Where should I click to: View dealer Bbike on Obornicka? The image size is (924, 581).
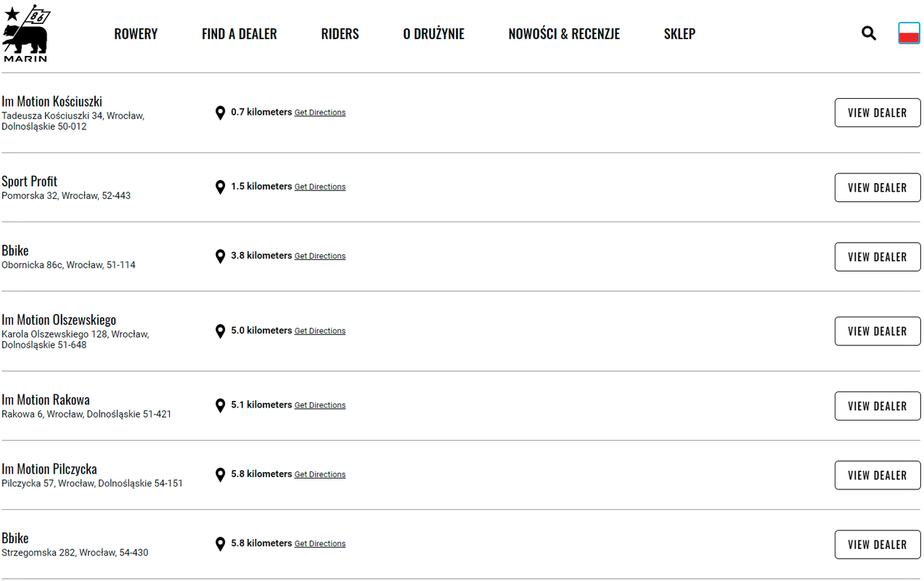878,256
